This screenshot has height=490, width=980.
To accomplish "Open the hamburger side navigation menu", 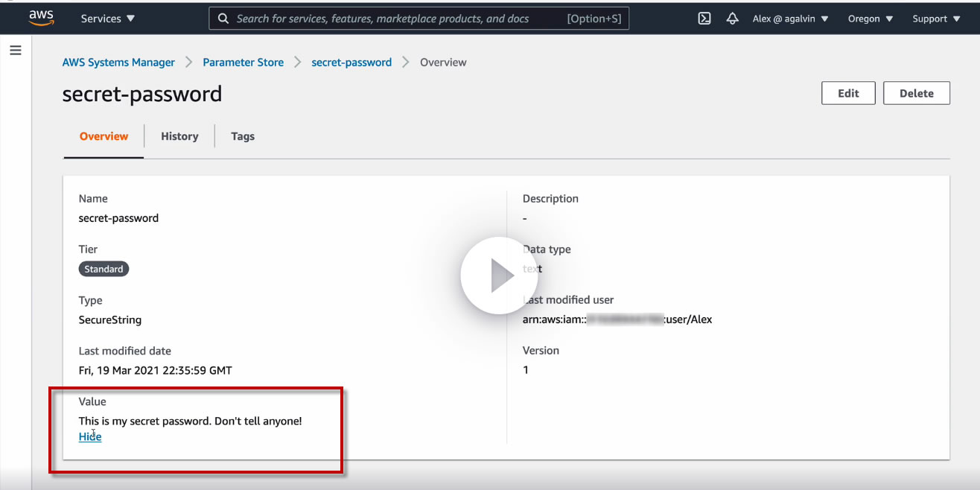I will 16,51.
